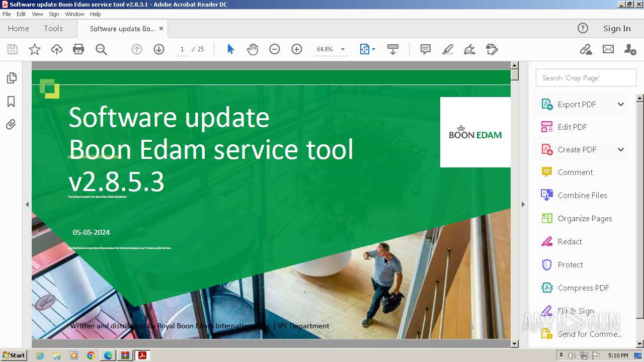
Task: Switch to the Tools tab
Action: pyautogui.click(x=53, y=29)
